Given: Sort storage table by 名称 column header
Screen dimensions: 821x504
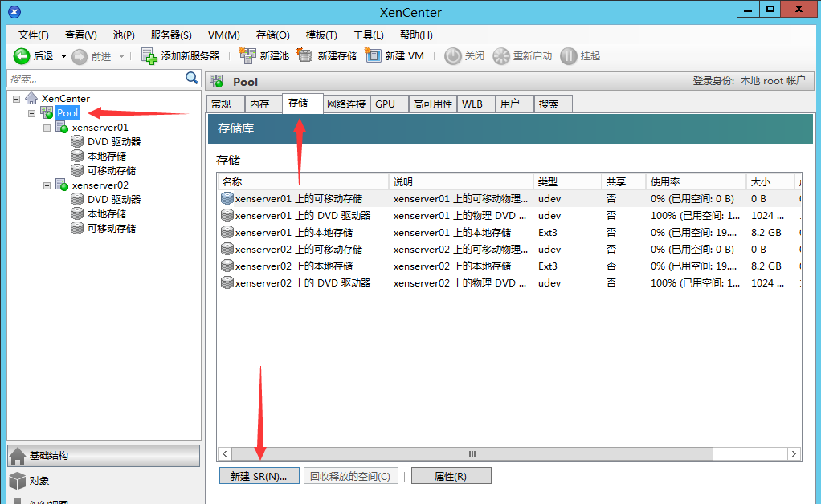Looking at the screenshot, I should [x=303, y=182].
